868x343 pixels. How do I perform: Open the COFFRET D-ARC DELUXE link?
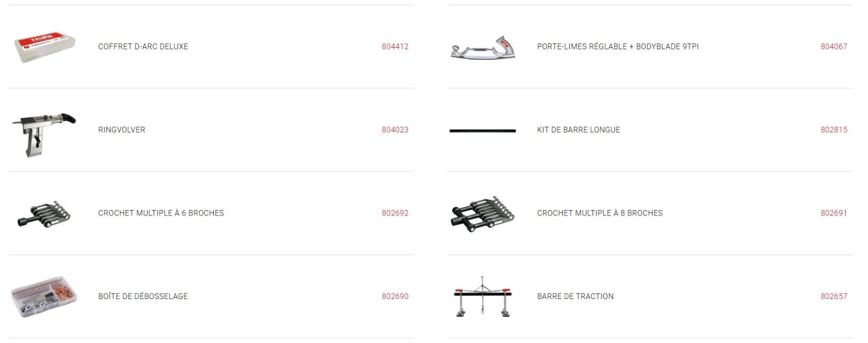tap(143, 47)
